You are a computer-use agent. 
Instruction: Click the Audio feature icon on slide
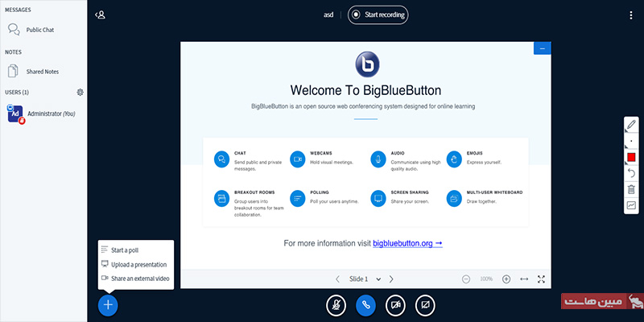tap(378, 159)
